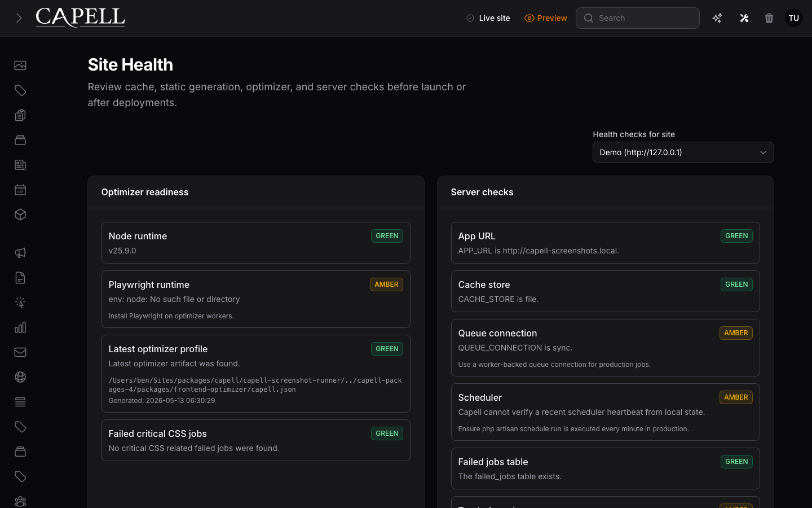Select the cube icon in the sidebar

20,214
